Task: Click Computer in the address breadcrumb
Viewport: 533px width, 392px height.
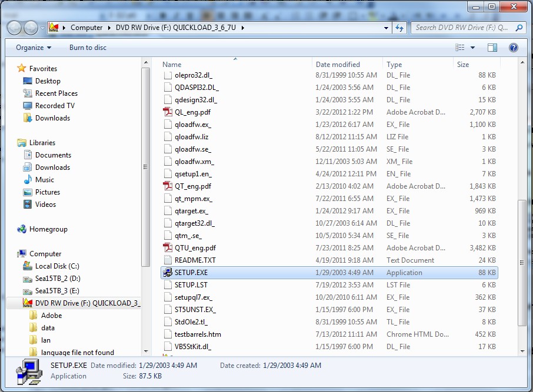Action: pos(86,28)
